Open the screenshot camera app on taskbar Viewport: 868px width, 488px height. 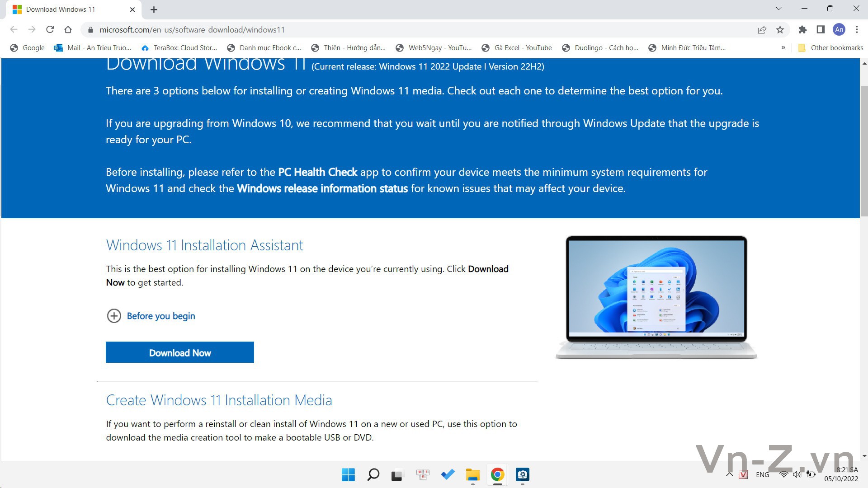(x=522, y=474)
